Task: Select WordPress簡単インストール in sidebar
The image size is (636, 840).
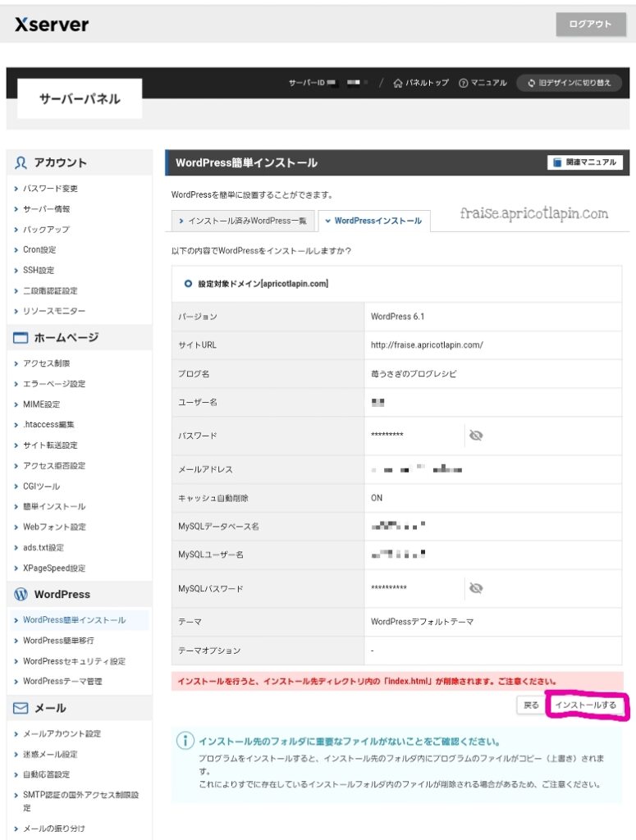Action: 74,620
